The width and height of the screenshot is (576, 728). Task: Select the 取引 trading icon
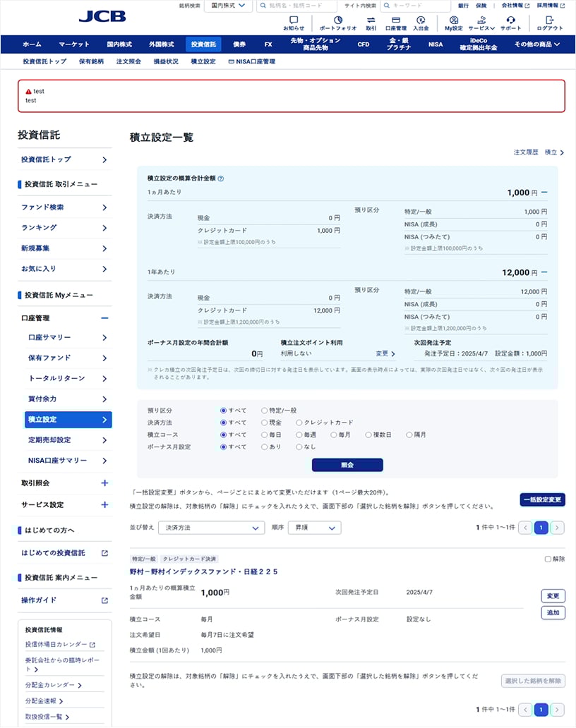373,20
